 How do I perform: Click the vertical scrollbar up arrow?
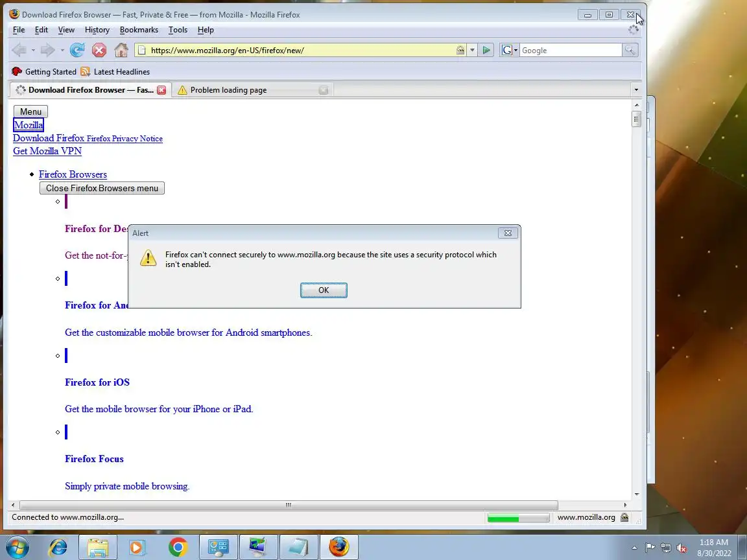pyautogui.click(x=637, y=105)
